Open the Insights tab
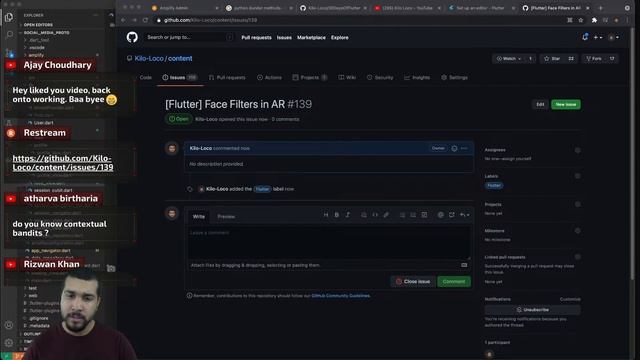The width and height of the screenshot is (640, 360). 417,78
